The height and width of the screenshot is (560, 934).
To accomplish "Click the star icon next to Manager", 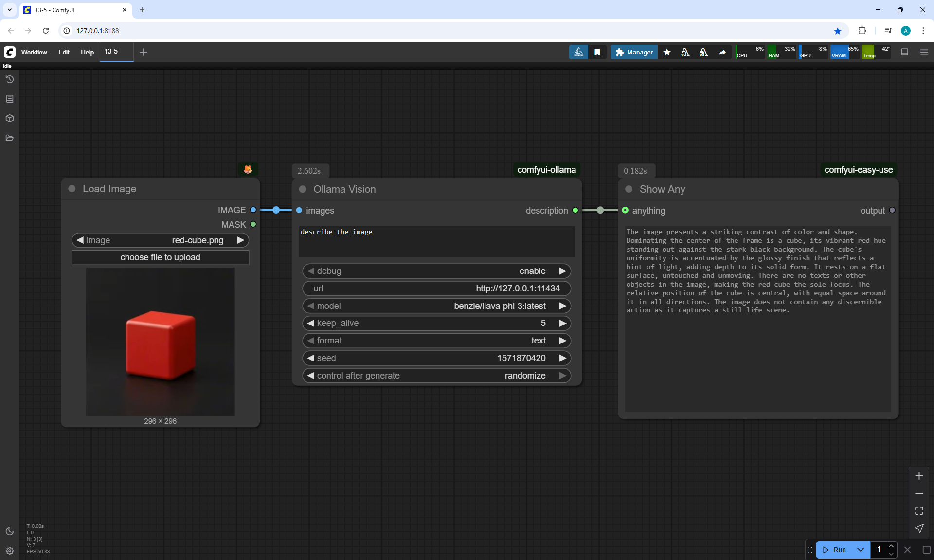I will (x=667, y=52).
